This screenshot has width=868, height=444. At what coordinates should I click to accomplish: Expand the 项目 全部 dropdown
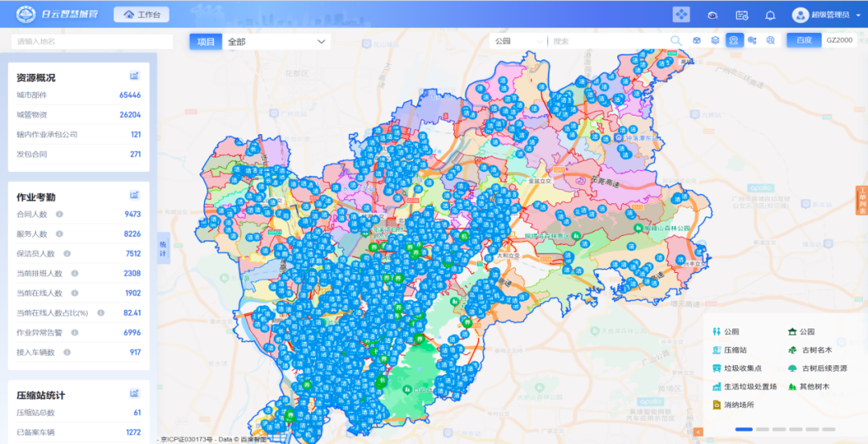tap(276, 42)
